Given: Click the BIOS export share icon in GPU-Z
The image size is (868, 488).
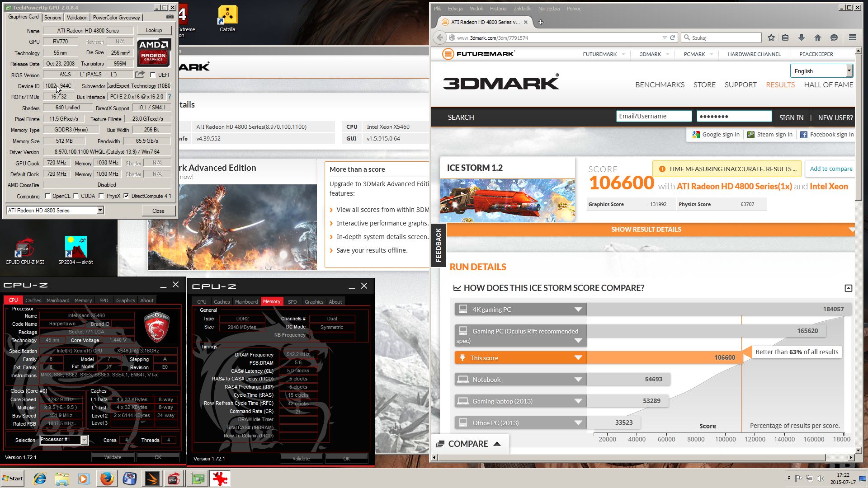Looking at the screenshot, I should 140,75.
